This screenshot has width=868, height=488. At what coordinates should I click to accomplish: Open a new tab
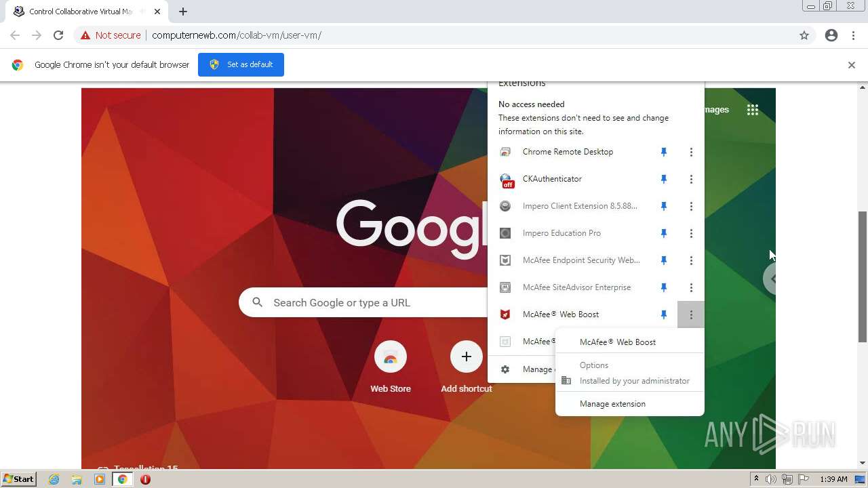pos(183,12)
